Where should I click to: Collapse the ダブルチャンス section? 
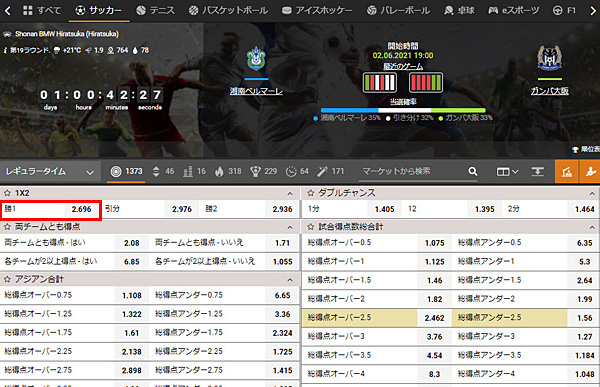coord(592,193)
